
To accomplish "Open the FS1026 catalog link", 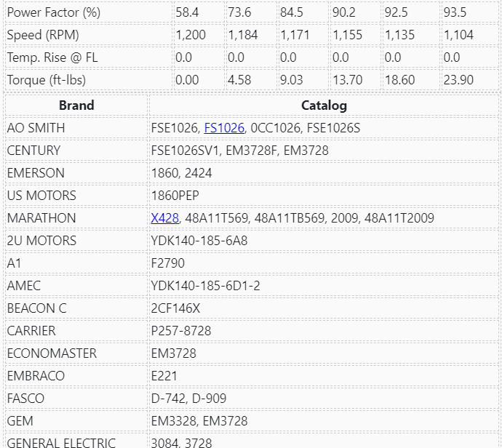I will (224, 128).
